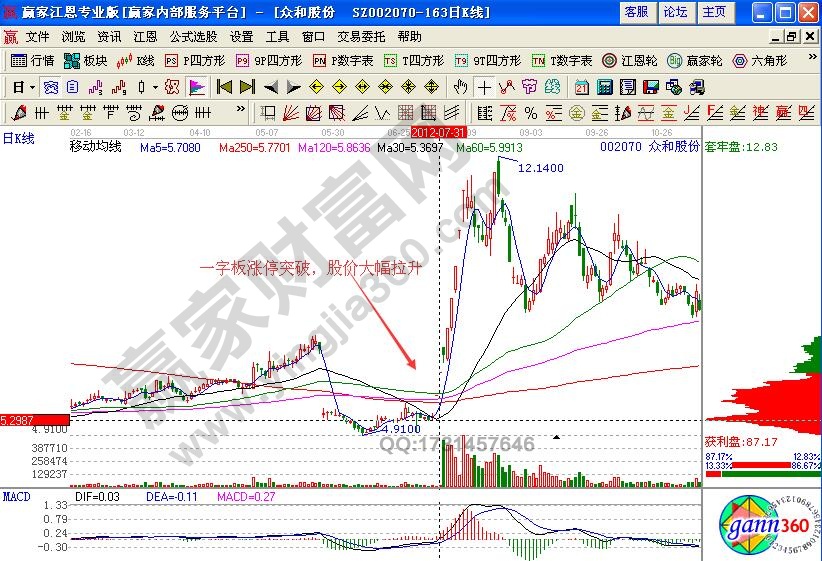Click the calendar date icon
The width and height of the screenshot is (822, 561).
(583, 86)
